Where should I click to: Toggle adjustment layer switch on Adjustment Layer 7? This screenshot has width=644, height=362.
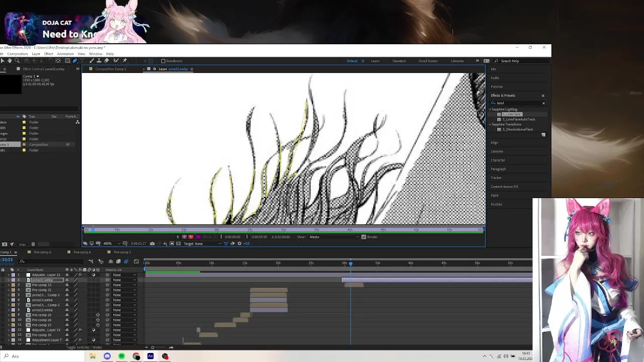coord(94,340)
